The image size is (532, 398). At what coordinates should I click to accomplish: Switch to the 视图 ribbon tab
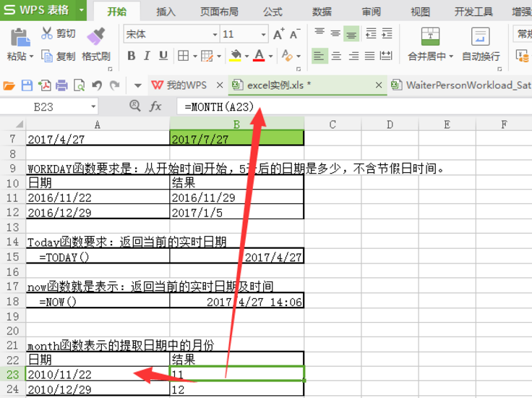pos(421,12)
